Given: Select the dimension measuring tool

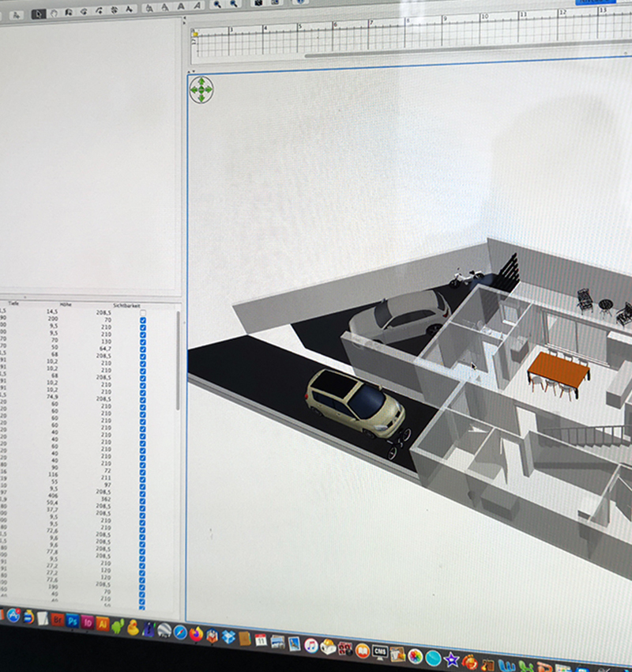Looking at the screenshot, I should pyautogui.click(x=114, y=10).
